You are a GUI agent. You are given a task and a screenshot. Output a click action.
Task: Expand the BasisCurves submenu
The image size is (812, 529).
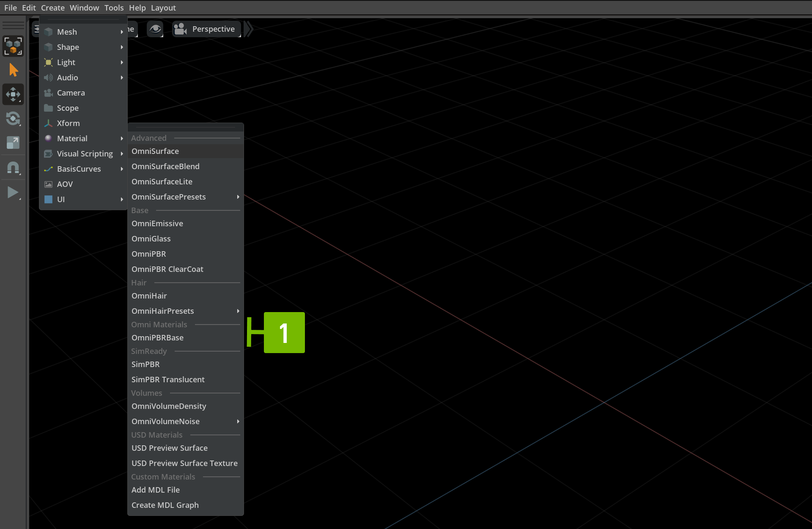coord(83,169)
